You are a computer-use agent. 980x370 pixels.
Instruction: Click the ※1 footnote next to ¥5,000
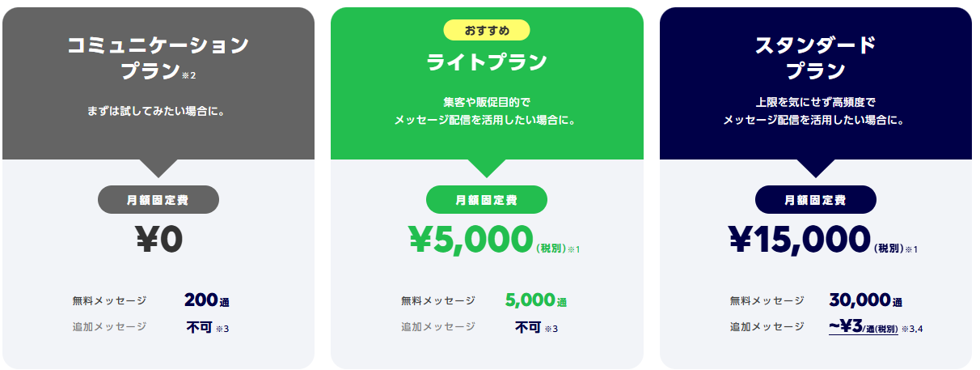pyautogui.click(x=574, y=249)
